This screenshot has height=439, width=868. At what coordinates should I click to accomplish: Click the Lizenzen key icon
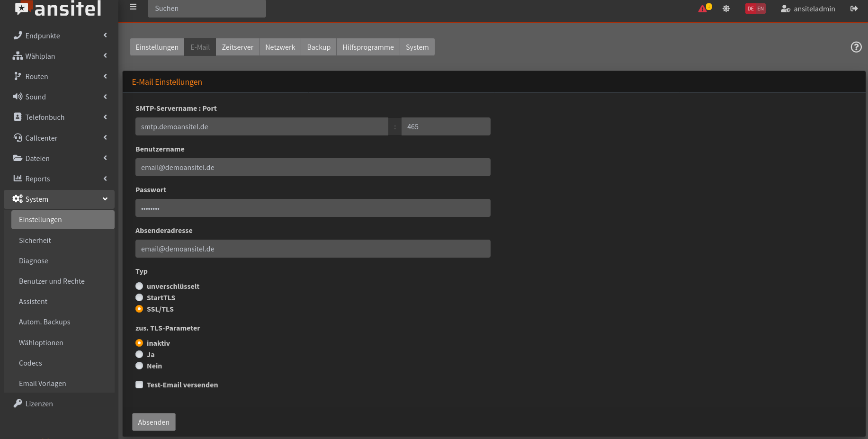coord(18,403)
